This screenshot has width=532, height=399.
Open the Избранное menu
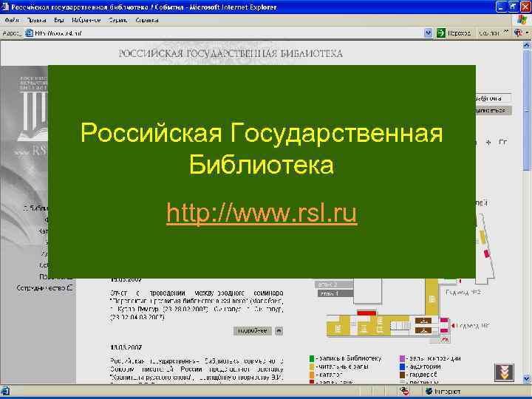pyautogui.click(x=86, y=20)
